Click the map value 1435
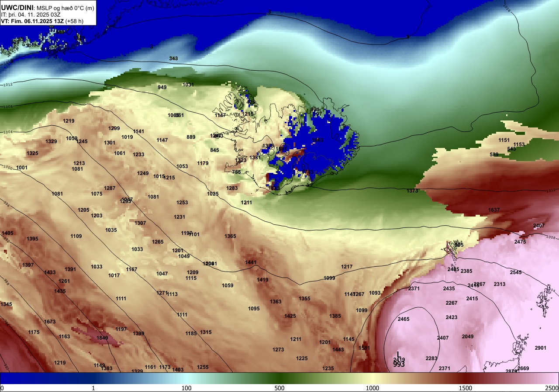This screenshot has width=559, height=392. tap(60, 291)
